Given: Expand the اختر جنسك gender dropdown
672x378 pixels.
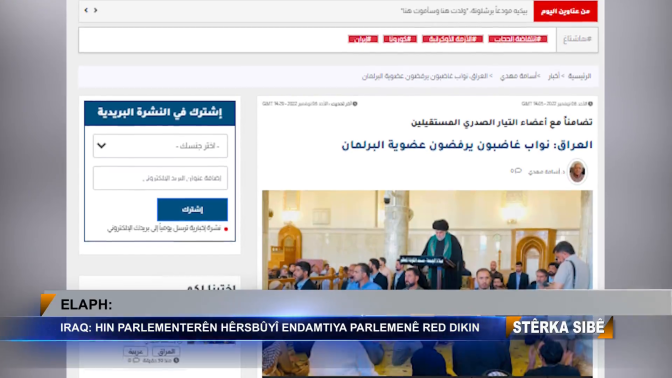Looking at the screenshot, I should 160,146.
